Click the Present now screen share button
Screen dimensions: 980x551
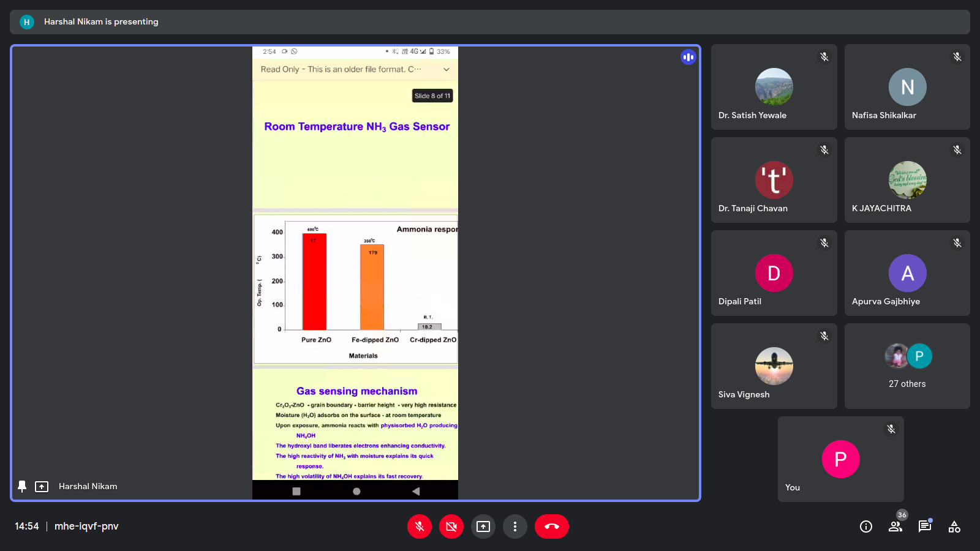click(483, 527)
